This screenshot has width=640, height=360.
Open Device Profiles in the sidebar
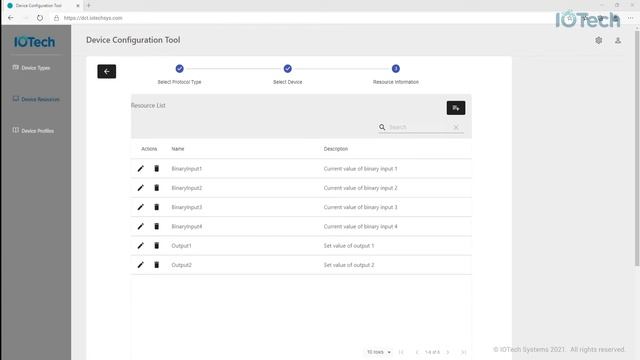click(x=33, y=131)
